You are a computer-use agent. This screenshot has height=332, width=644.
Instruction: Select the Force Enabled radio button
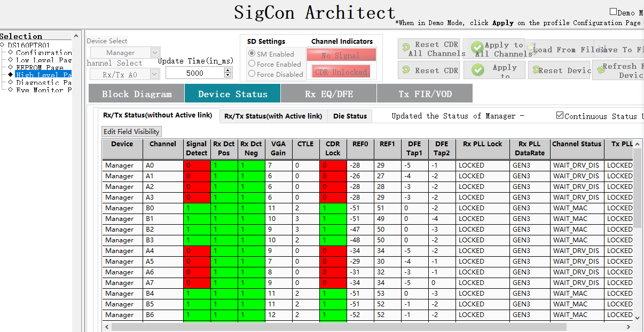pos(252,64)
